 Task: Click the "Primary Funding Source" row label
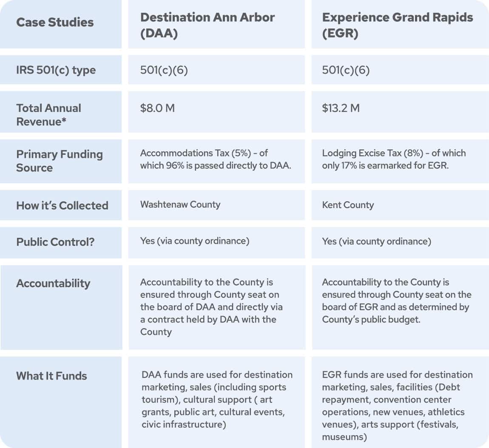pyautogui.click(x=59, y=161)
